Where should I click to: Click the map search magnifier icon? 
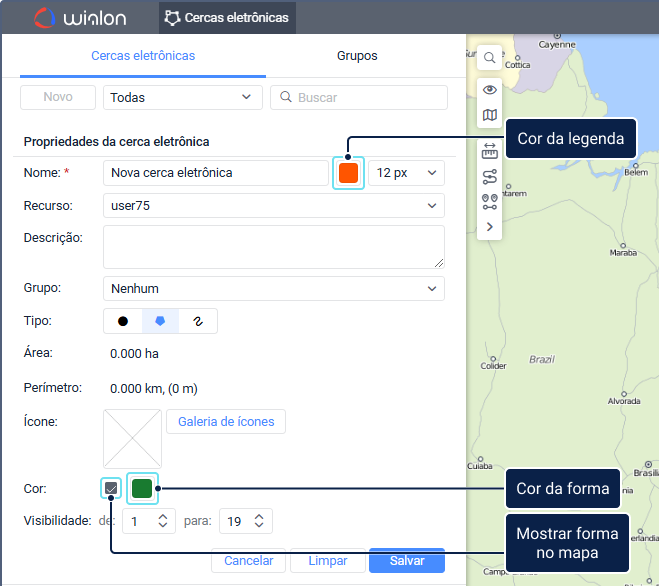coord(489,58)
